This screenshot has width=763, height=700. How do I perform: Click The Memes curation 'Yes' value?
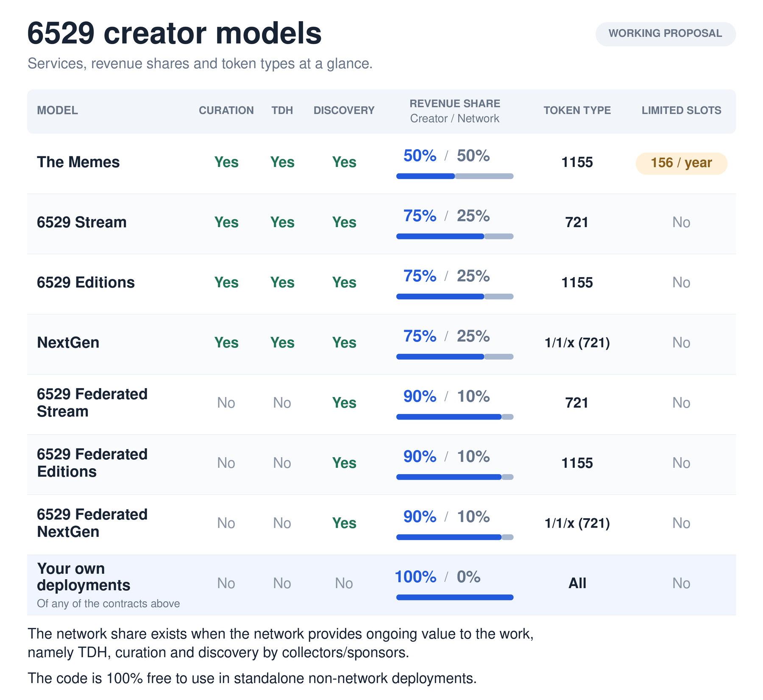pyautogui.click(x=226, y=162)
